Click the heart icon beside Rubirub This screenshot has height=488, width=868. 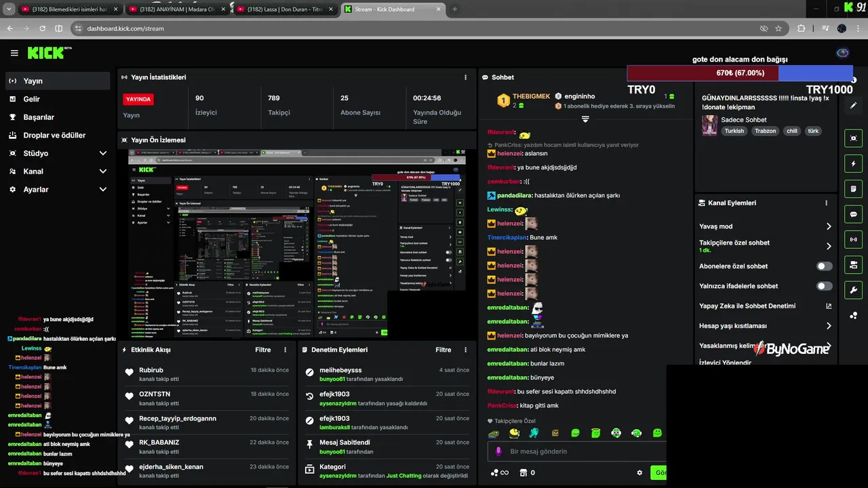coord(130,372)
